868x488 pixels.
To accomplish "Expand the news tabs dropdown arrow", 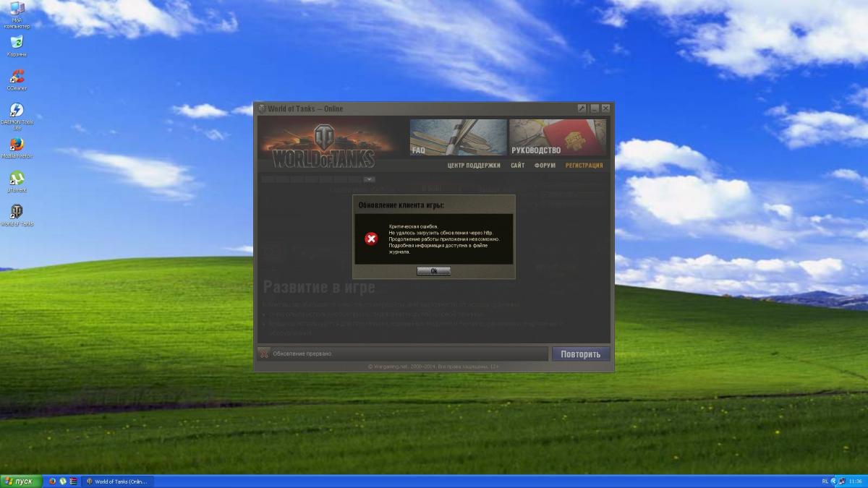I will pyautogui.click(x=370, y=179).
